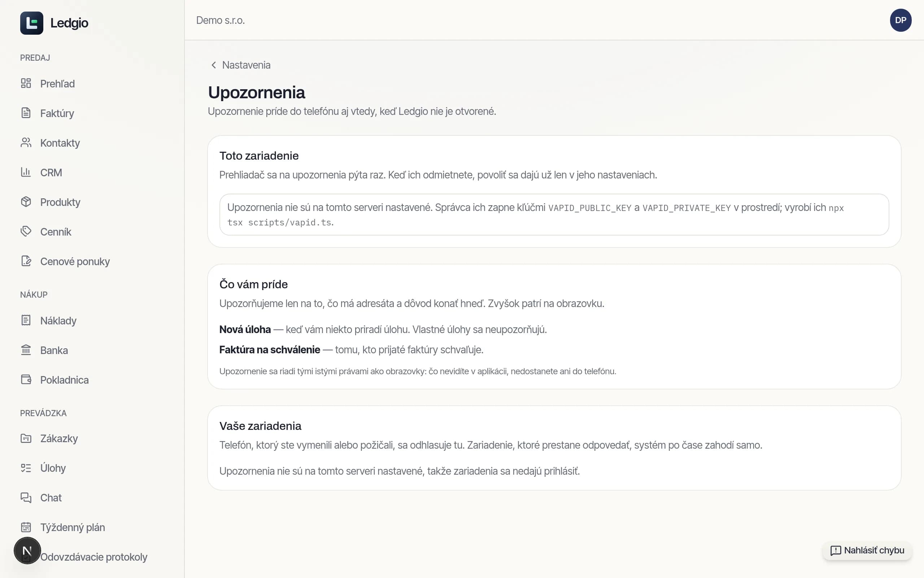924x578 pixels.
Task: Go to the Pokladnica label
Action: pyautogui.click(x=65, y=380)
